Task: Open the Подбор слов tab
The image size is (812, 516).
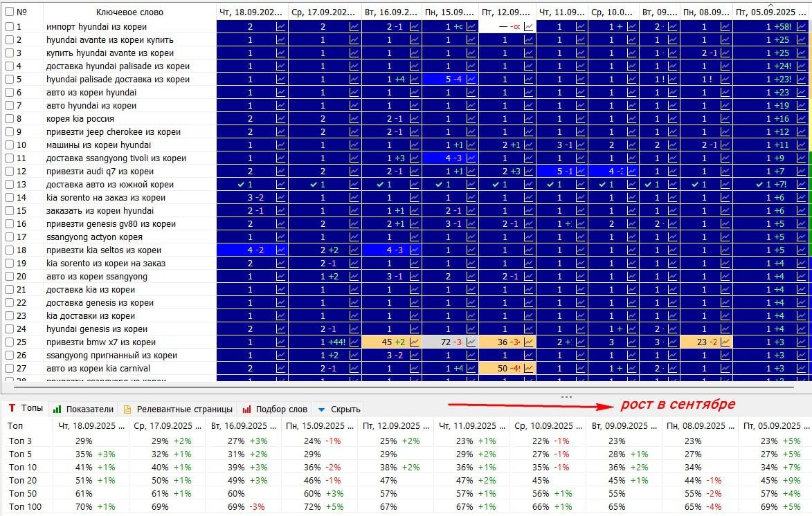Action: tap(276, 409)
